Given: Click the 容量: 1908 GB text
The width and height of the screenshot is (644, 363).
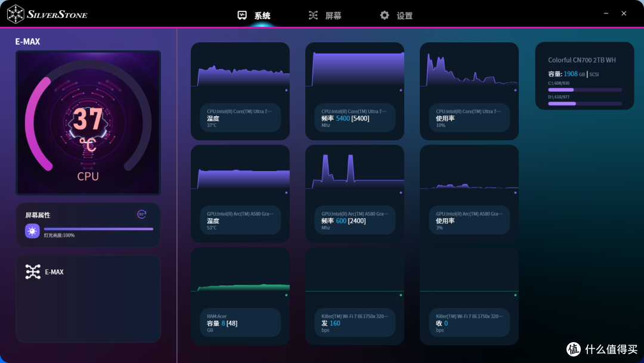Looking at the screenshot, I should [566, 74].
